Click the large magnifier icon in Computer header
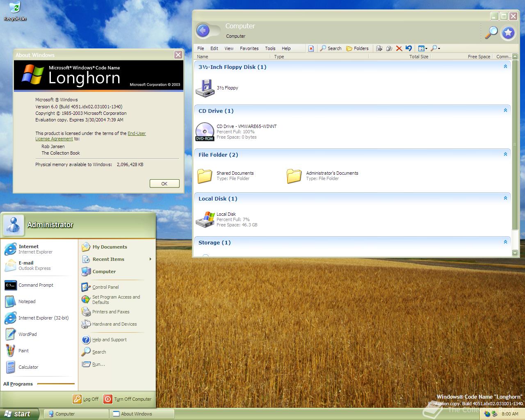Viewport: 525px width, 420px height. click(x=491, y=32)
